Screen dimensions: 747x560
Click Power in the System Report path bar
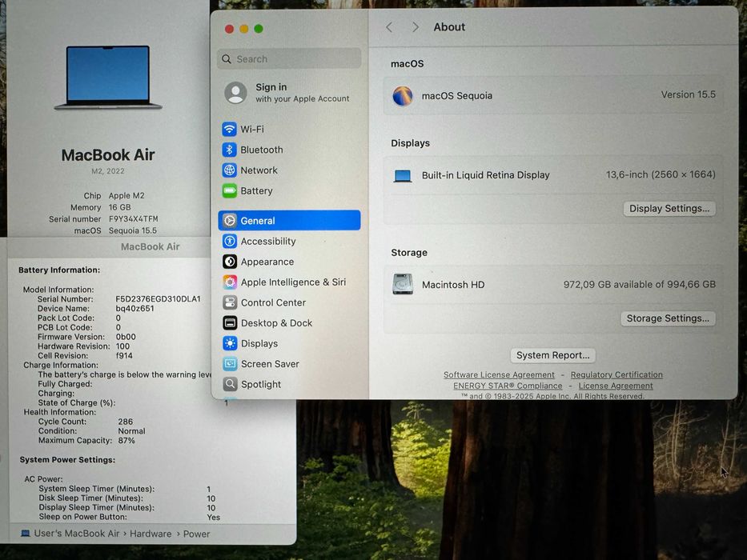click(196, 534)
